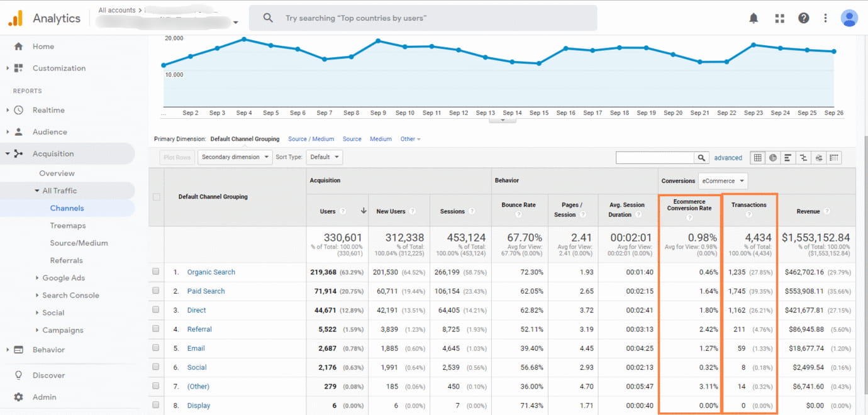This screenshot has height=415, width=868.
Task: Open the Google apps grid icon
Action: 779,18
